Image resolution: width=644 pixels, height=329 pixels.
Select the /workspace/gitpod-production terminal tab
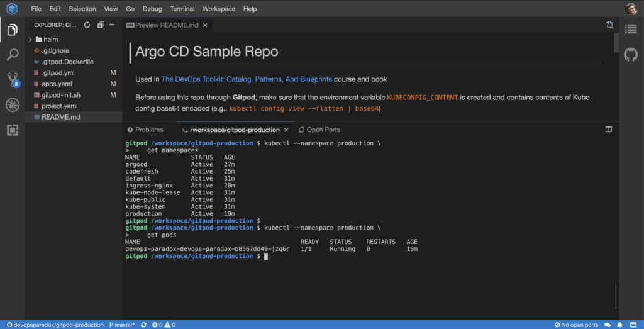[235, 130]
